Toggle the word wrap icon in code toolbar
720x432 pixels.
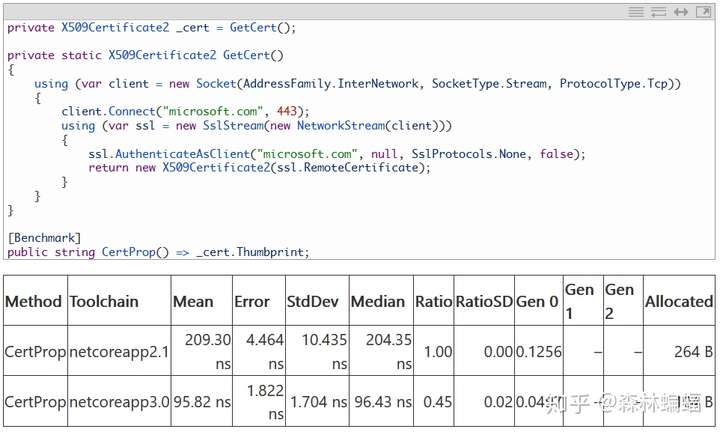pyautogui.click(x=658, y=12)
